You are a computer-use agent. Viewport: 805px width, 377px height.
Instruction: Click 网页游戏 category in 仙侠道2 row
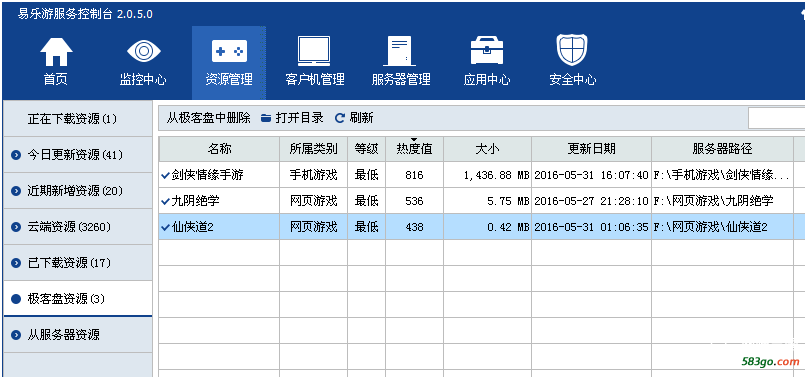tap(314, 227)
